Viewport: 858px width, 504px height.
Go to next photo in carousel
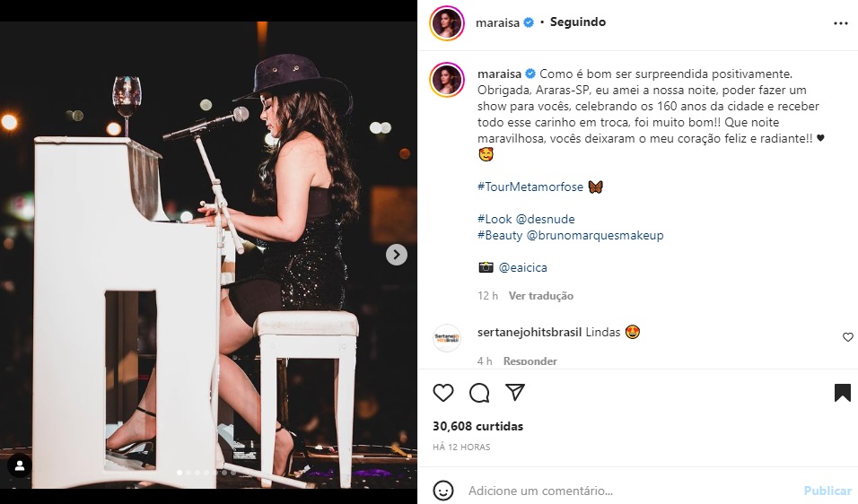coord(397,255)
